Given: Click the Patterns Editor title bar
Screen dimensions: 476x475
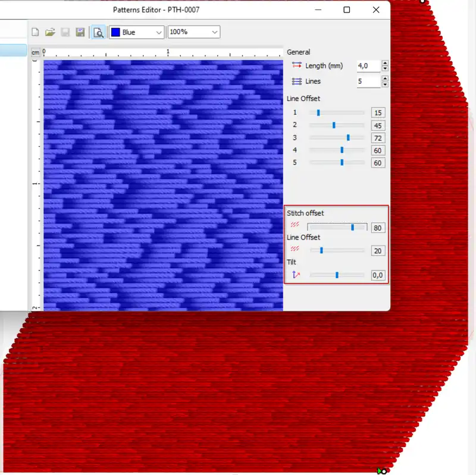Looking at the screenshot, I should tap(156, 10).
